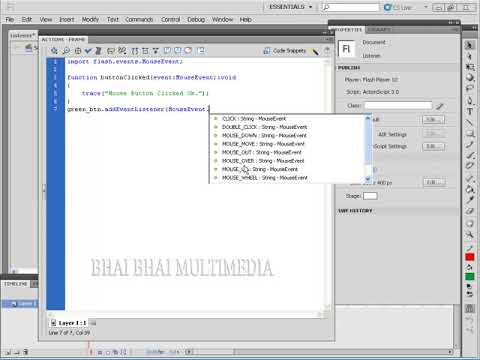480x360 pixels.
Task: Open the Text menu
Action: (x=113, y=20)
